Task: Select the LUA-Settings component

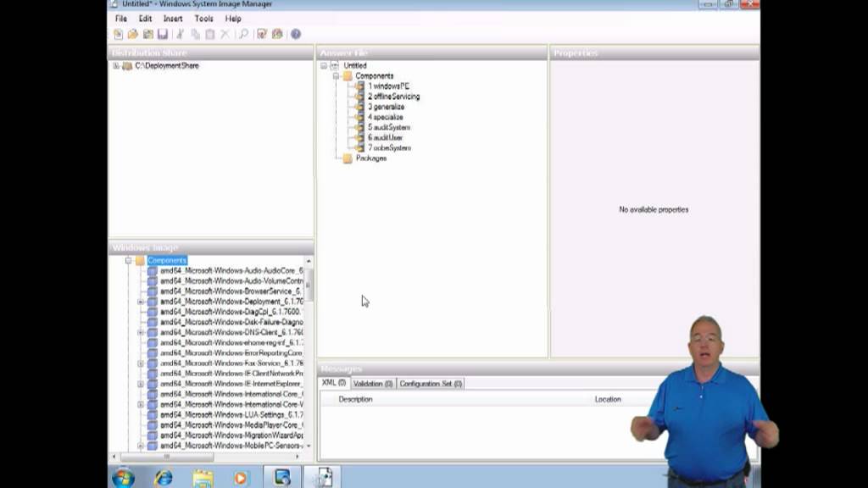Action: [x=231, y=415]
